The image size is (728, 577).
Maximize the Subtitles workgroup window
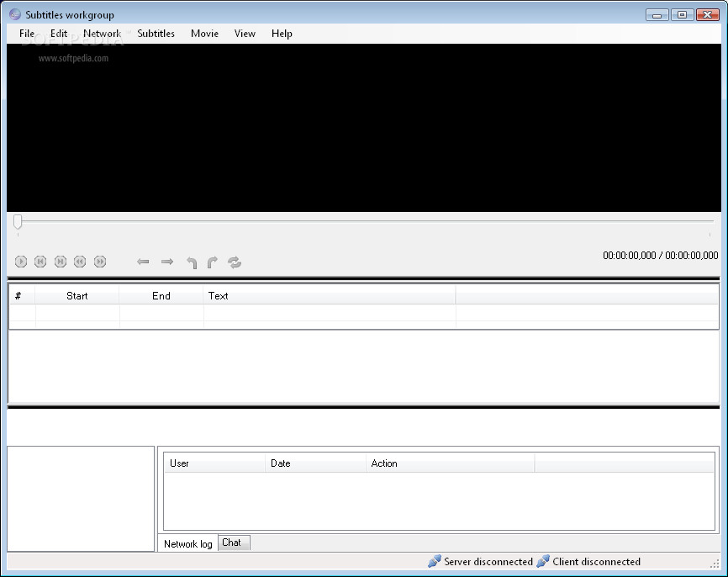coord(682,15)
